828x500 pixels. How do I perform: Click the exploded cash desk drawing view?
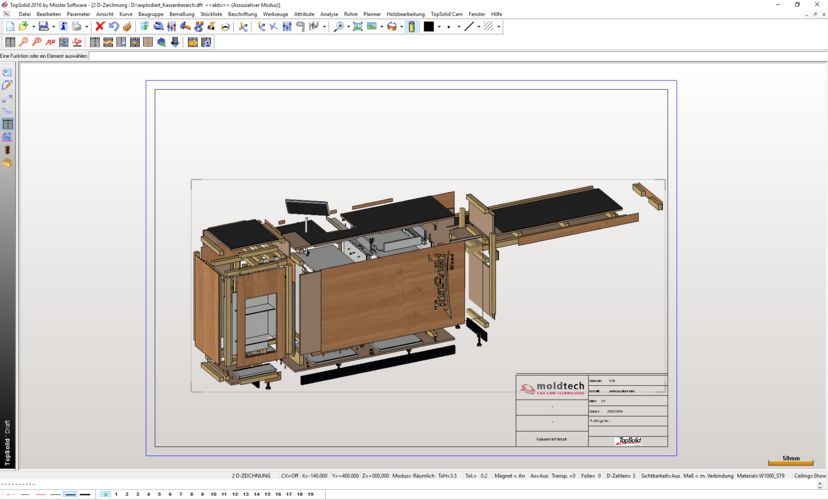(428, 286)
